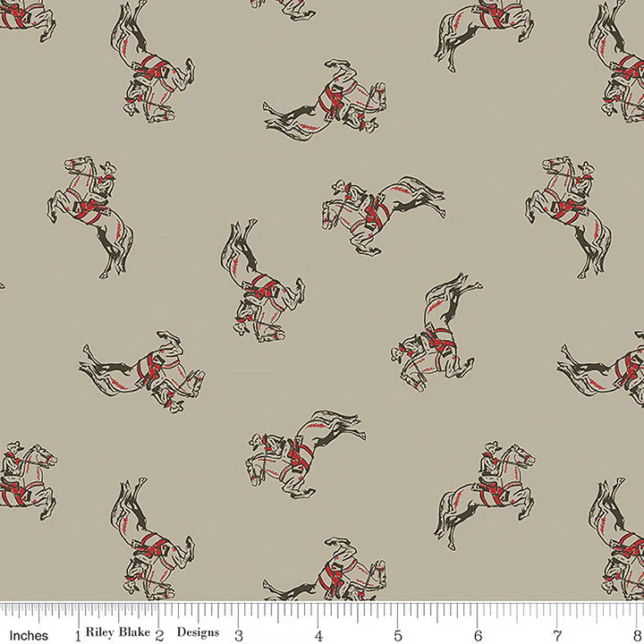Image resolution: width=644 pixels, height=644 pixels.
Task: Click the number 3 on the ruler
Action: pyautogui.click(x=239, y=634)
